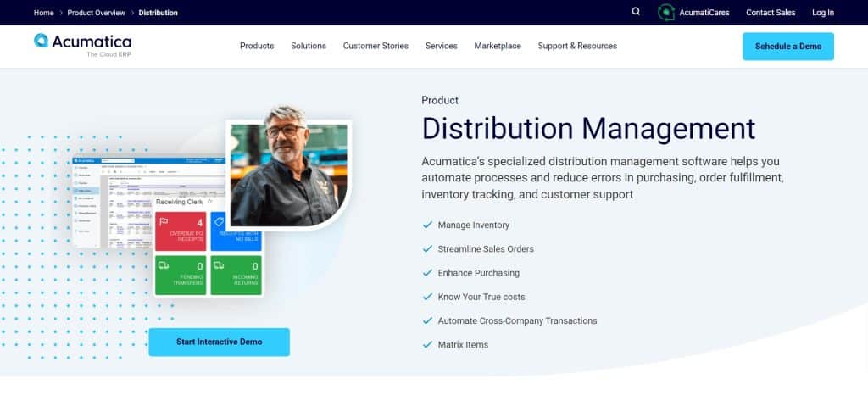The width and height of the screenshot is (868, 412).
Task: Click 'Automate Cross-Company Transactions' text
Action: [517, 320]
